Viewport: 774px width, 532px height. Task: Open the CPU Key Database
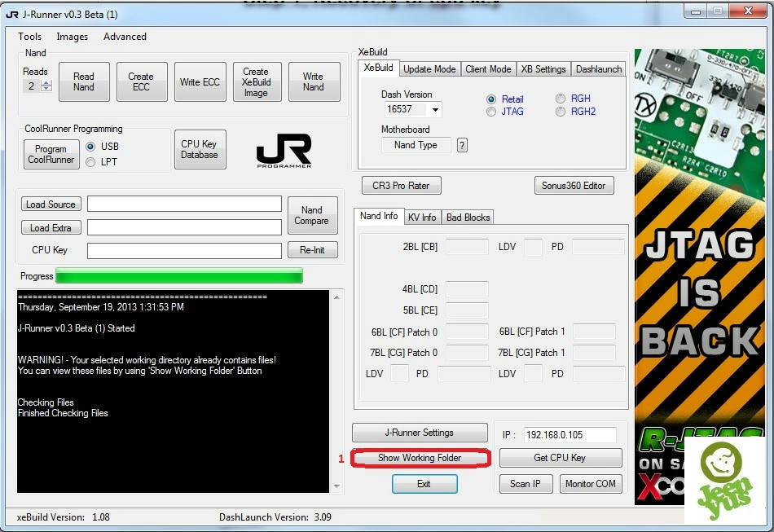[x=200, y=150]
